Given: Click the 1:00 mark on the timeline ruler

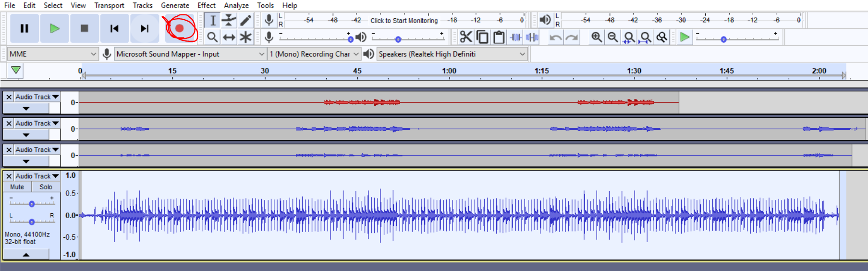Looking at the screenshot, I should click(449, 71).
